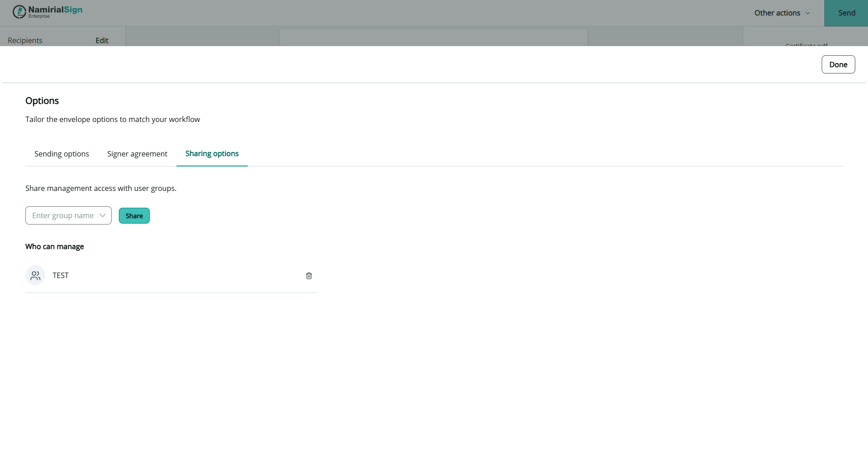Click the TEST user group avatar icon

(35, 275)
